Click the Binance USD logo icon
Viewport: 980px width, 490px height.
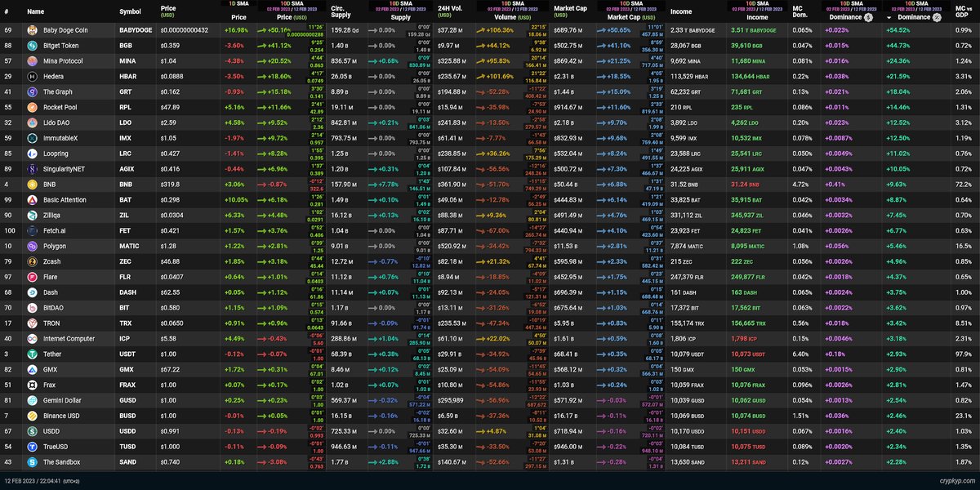click(x=32, y=416)
